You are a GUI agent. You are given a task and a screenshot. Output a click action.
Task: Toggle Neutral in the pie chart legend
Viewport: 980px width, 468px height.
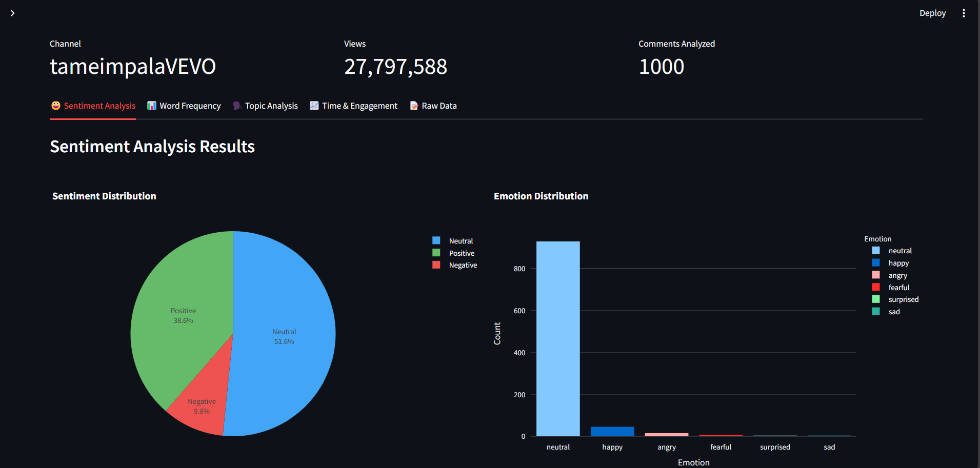pos(461,241)
